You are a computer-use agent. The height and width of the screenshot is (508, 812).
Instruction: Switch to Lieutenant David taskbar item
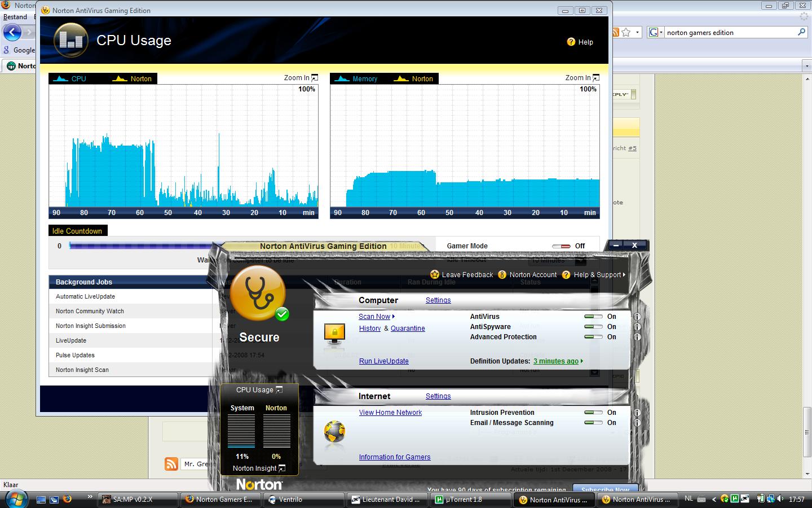tap(388, 500)
